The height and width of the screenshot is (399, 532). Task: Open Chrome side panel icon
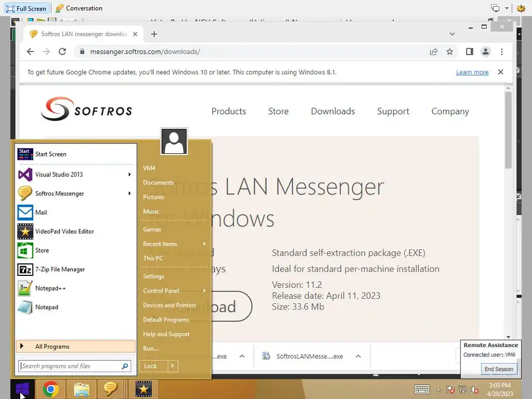(469, 51)
